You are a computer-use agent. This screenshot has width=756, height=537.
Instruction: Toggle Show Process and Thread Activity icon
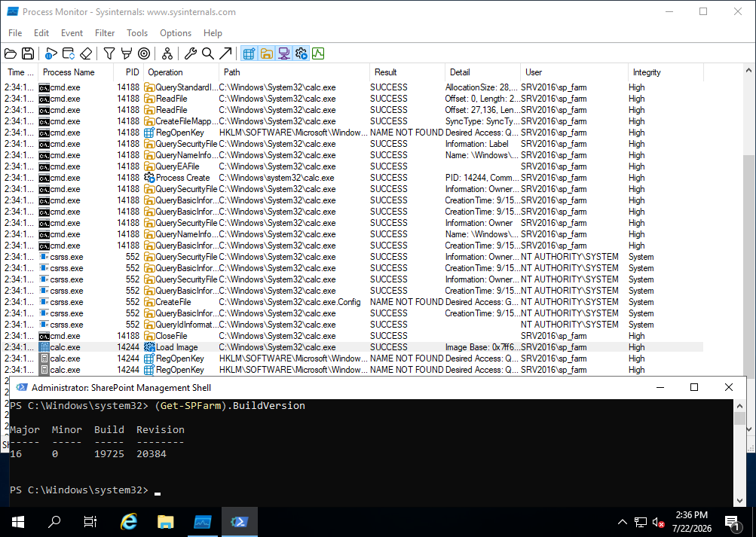click(x=301, y=53)
